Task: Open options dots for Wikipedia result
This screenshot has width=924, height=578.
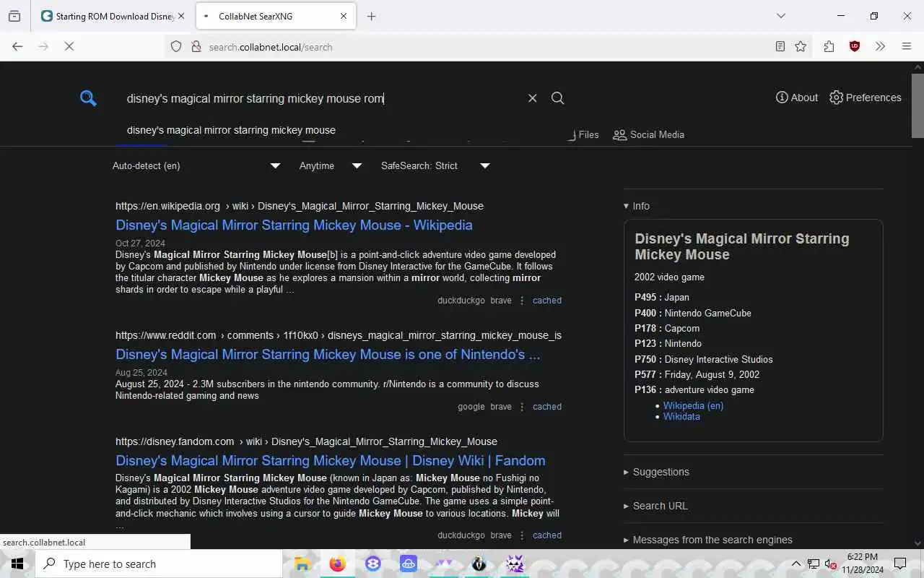Action: click(x=522, y=301)
